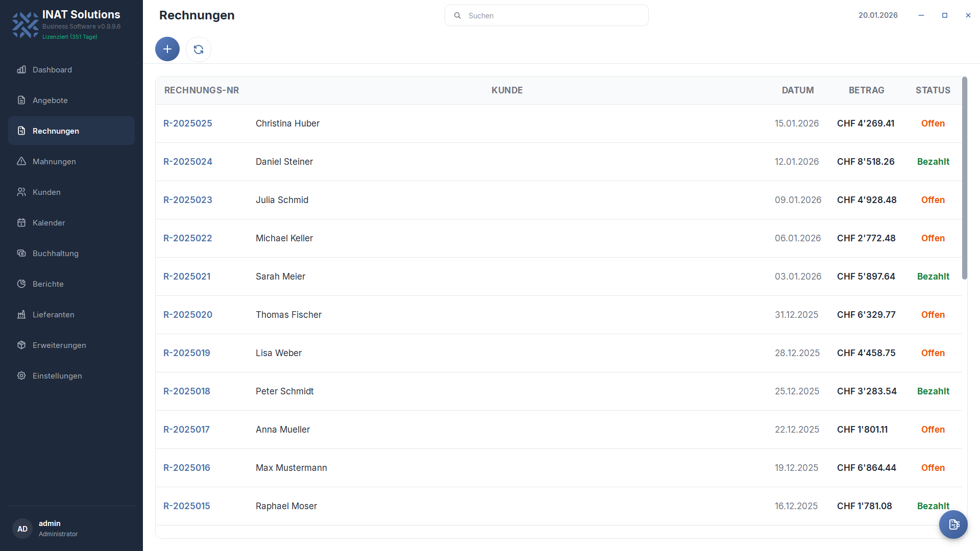Open invoice R-2025025
The width and height of the screenshot is (980, 551).
tap(188, 123)
